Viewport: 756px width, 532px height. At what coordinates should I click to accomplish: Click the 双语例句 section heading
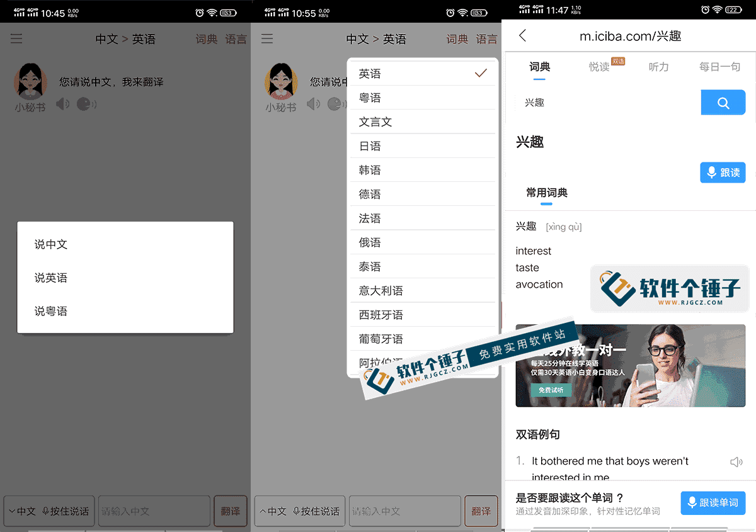pyautogui.click(x=538, y=434)
